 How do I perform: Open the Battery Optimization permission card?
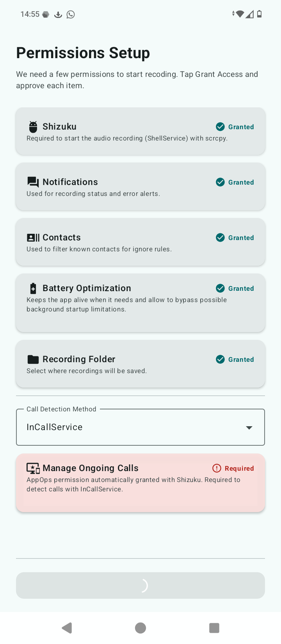pos(140,303)
